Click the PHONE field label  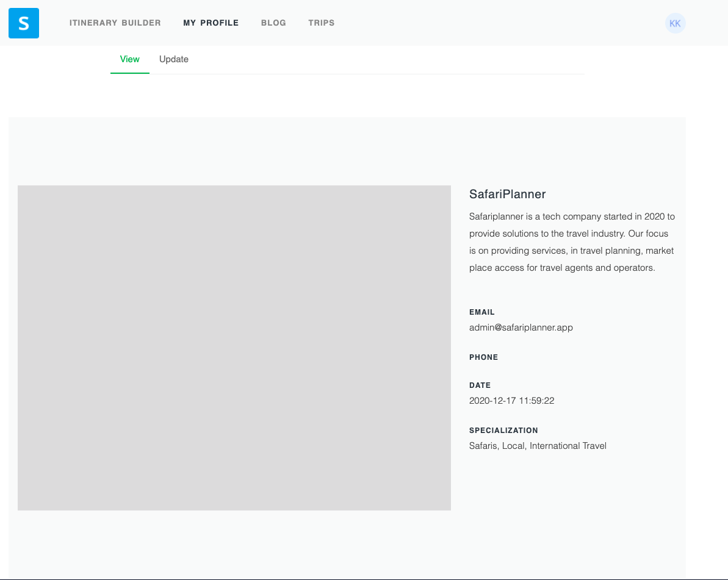point(484,357)
